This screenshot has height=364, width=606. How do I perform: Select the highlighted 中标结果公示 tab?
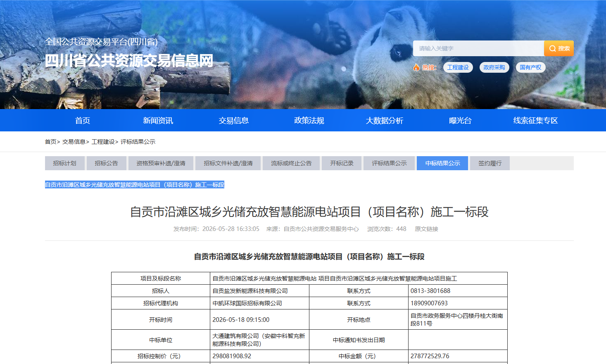(x=442, y=163)
